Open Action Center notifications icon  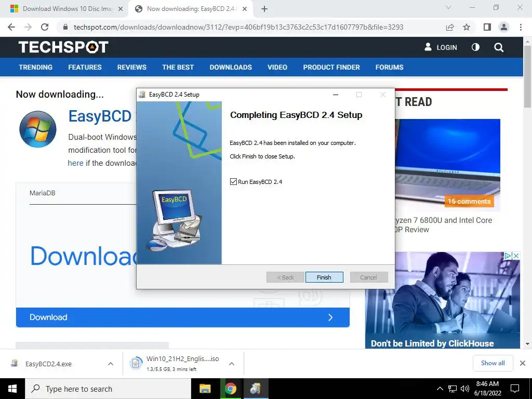point(515,389)
